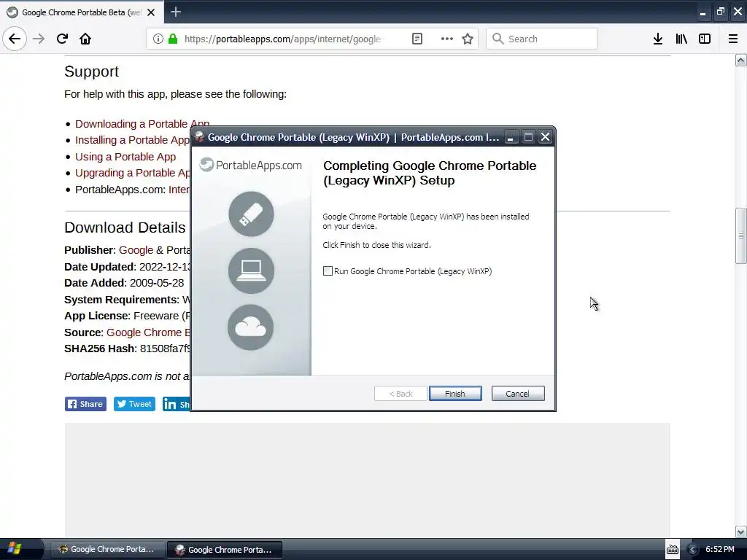
Task: Click the 6:52 PM taskbar clock
Action: (x=720, y=549)
